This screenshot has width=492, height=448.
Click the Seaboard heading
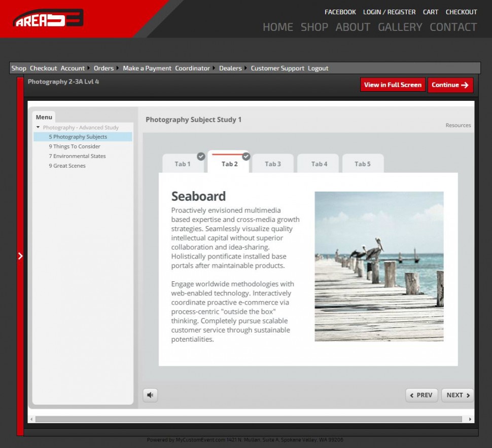click(198, 196)
